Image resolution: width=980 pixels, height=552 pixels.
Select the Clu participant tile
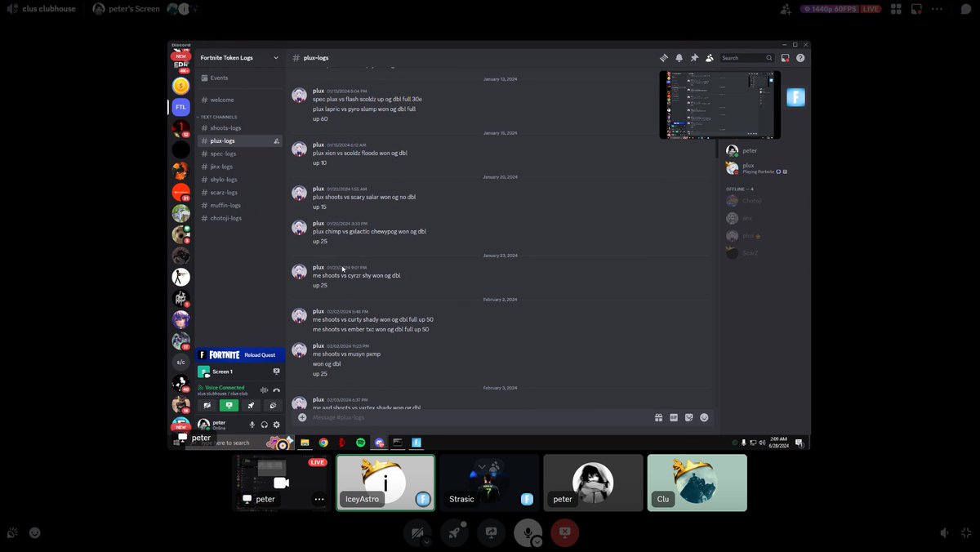click(x=697, y=483)
